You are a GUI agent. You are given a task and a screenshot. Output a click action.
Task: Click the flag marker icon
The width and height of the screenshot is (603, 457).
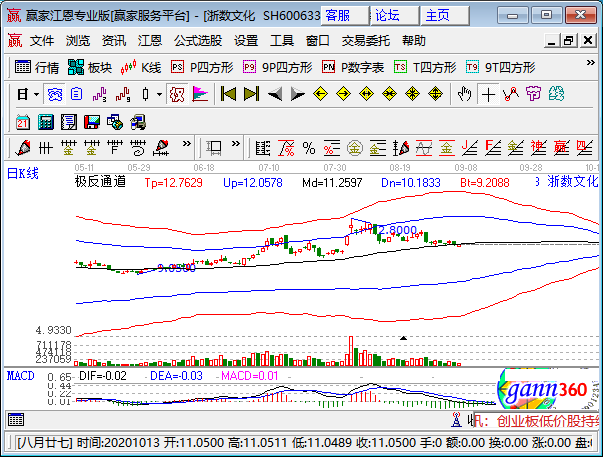pos(200,94)
